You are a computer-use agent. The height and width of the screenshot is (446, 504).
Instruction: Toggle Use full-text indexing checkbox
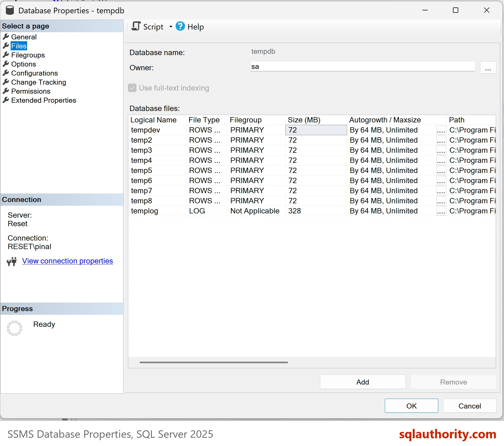[132, 88]
